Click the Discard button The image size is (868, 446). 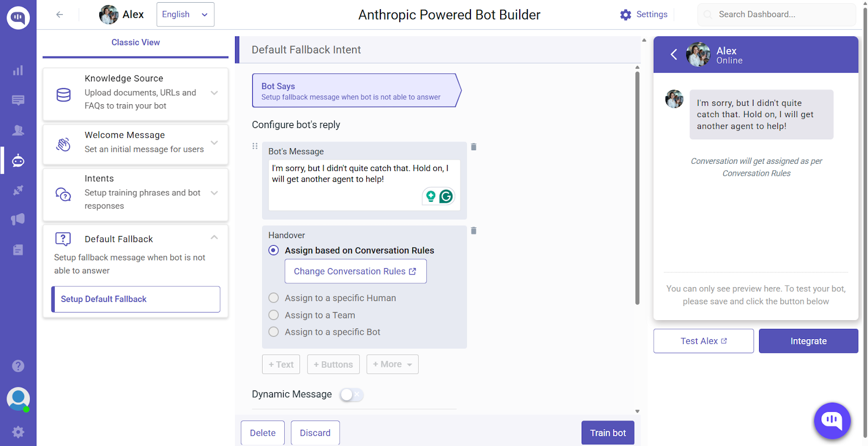coord(315,433)
